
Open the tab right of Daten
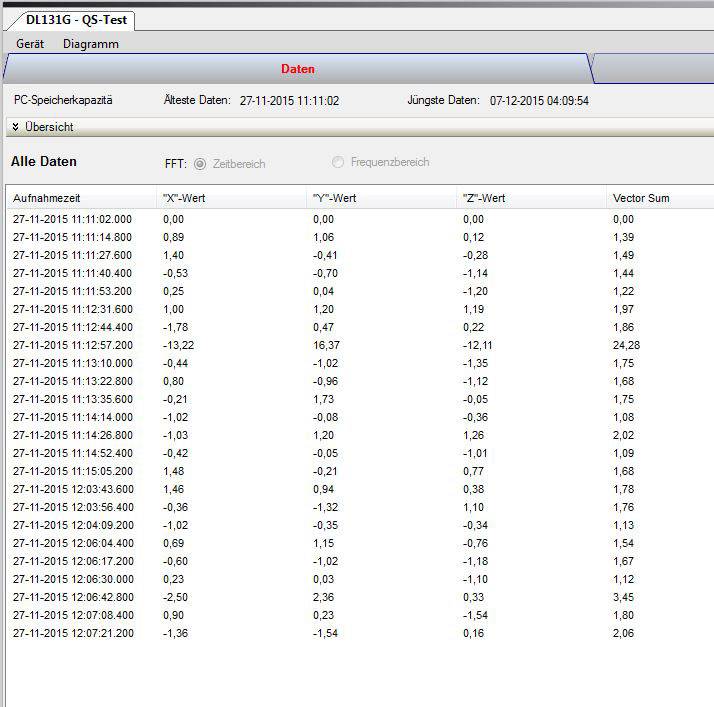click(655, 69)
